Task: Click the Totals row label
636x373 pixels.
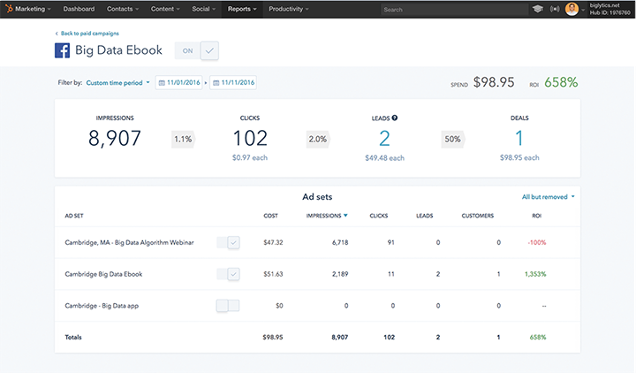Action: [x=73, y=337]
